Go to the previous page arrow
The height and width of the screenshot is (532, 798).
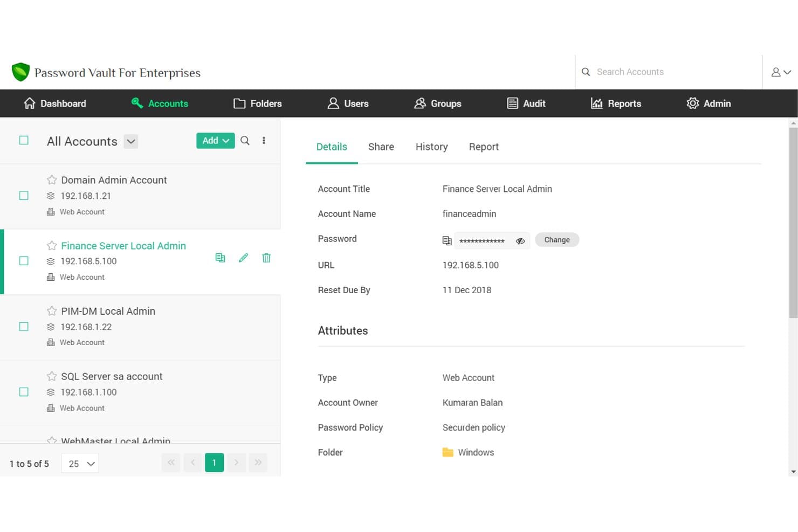(x=192, y=462)
